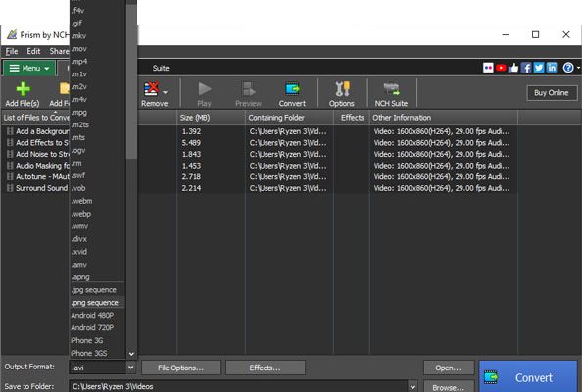582x392 pixels.
Task: Click the Twitter share icon
Action: pos(539,68)
